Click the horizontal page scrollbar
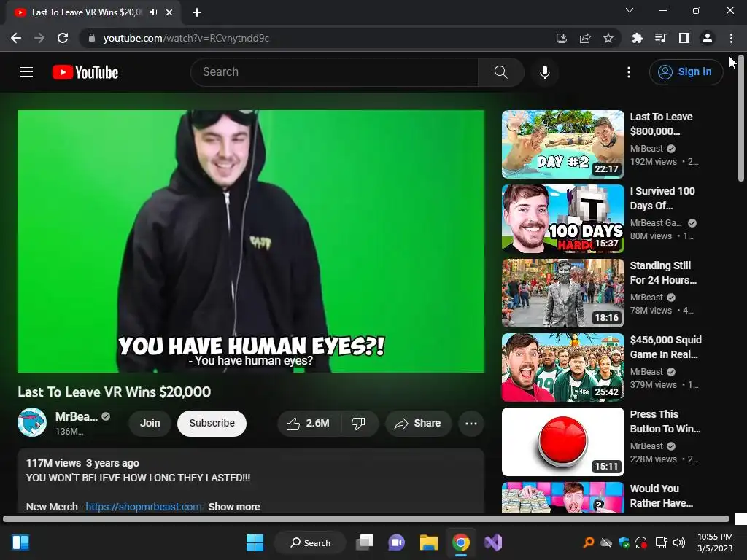This screenshot has width=747, height=560. (x=366, y=518)
